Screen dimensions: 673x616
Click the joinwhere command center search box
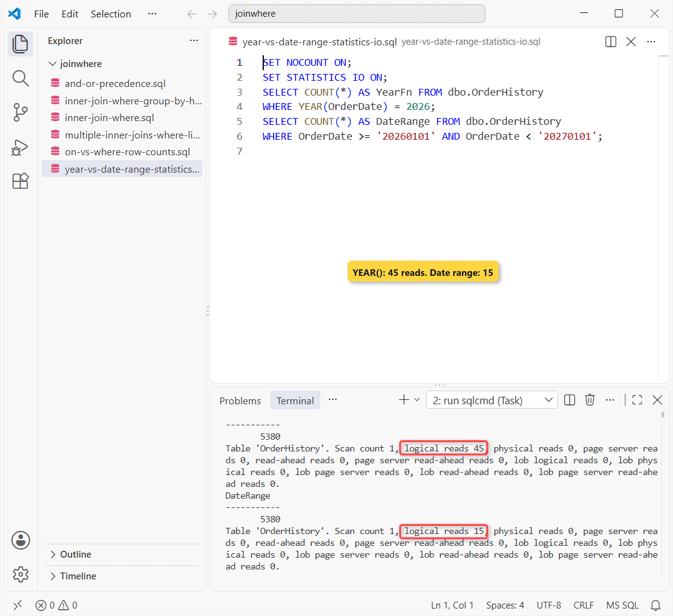356,14
